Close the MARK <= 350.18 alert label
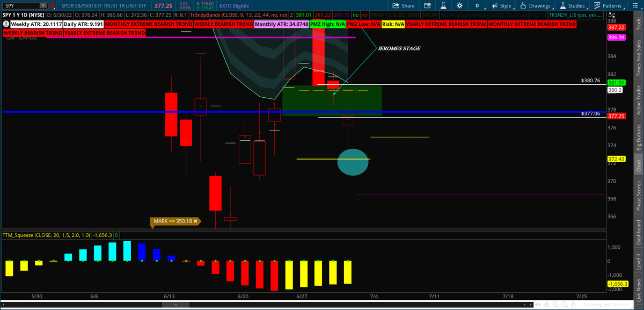644x310 pixels. tap(196, 221)
